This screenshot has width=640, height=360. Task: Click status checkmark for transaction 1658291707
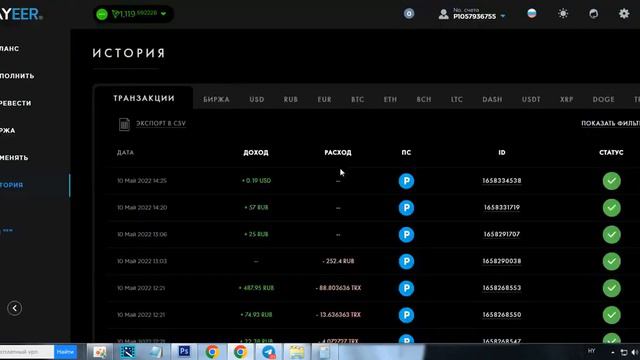611,235
